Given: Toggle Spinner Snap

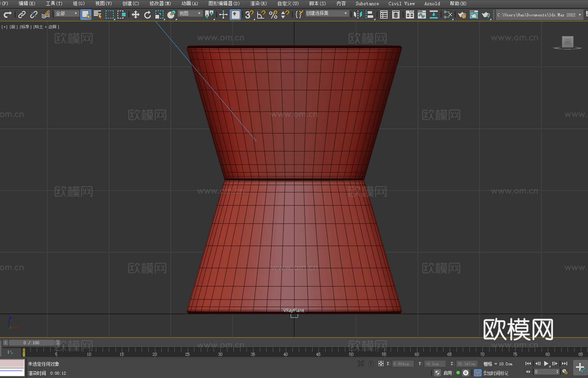Looking at the screenshot, I should point(285,14).
